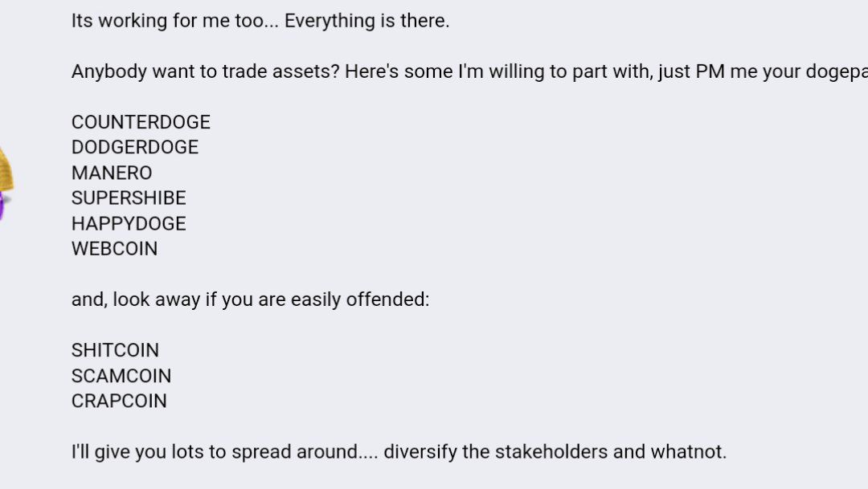Click the word "stakeholders" in the last line
868x489 pixels.
[551, 452]
